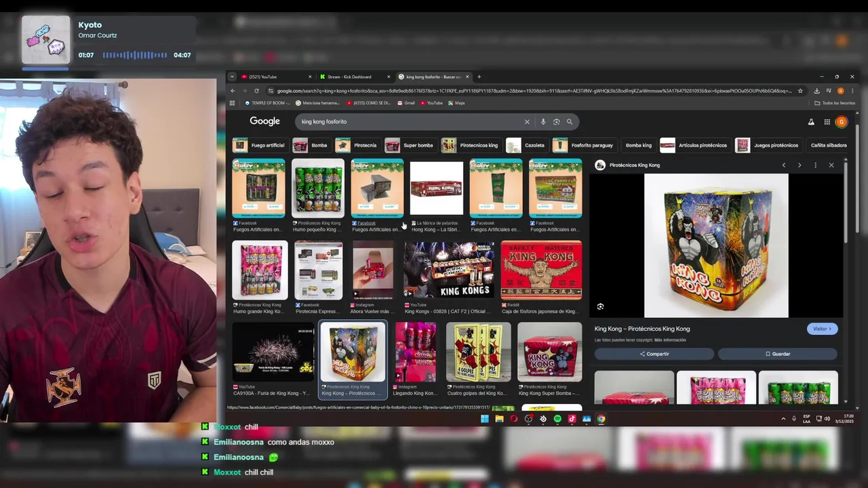Start voice search with microphone icon
Image resolution: width=868 pixels, height=488 pixels.
click(543, 122)
